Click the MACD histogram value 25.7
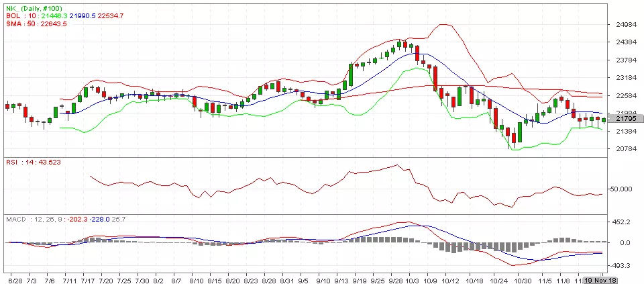The image size is (644, 284). pos(119,220)
